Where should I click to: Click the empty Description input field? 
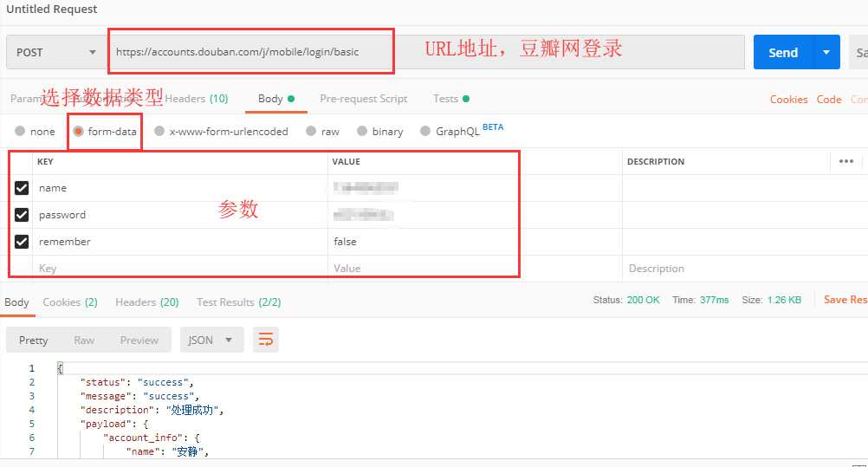pyautogui.click(x=745, y=268)
